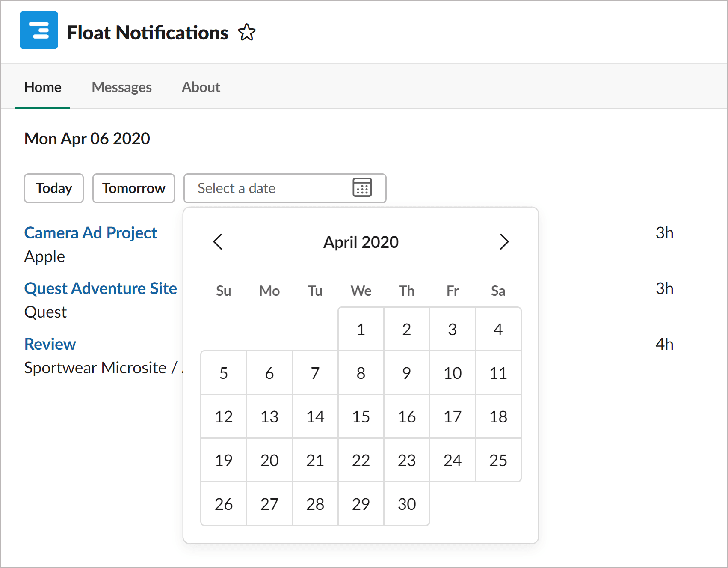The height and width of the screenshot is (568, 728).
Task: Pick April 6 in the calendar
Action: 269,373
